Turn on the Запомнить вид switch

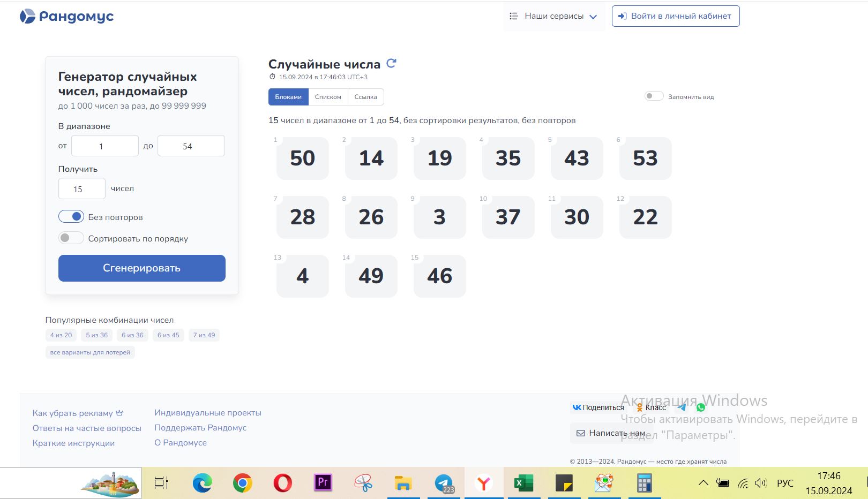[x=654, y=96]
